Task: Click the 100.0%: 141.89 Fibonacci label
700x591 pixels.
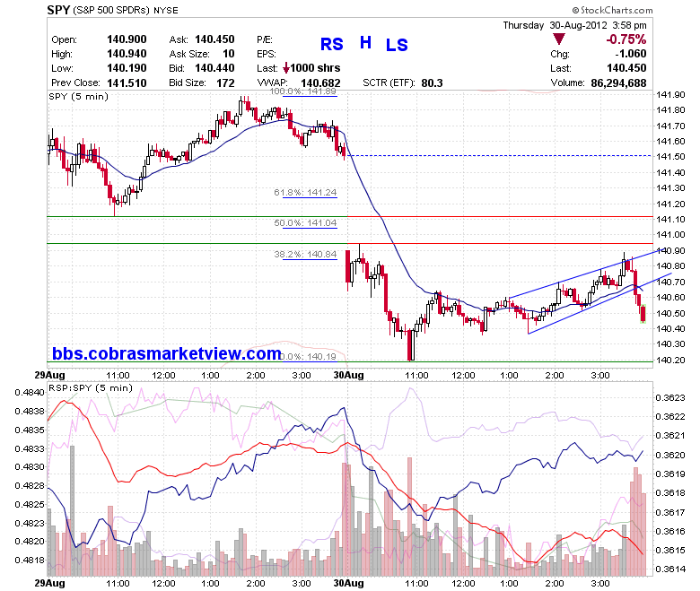Action: (x=303, y=91)
